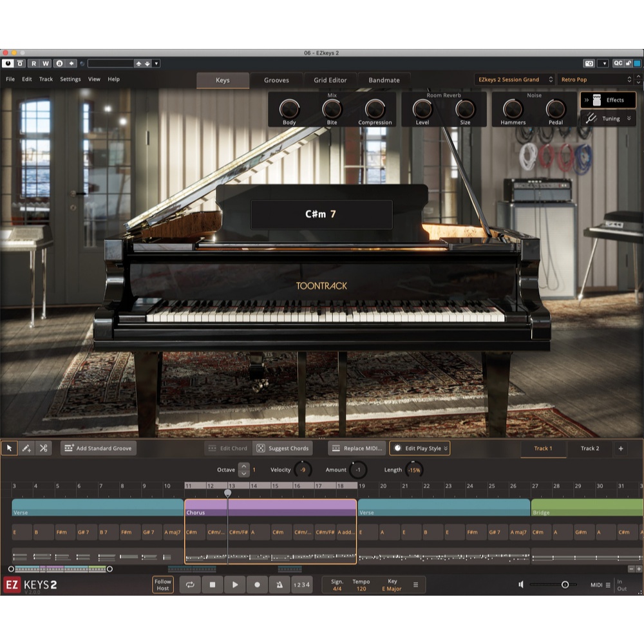Switch to the Grooves tab
This screenshot has height=644, width=644.
pos(276,80)
